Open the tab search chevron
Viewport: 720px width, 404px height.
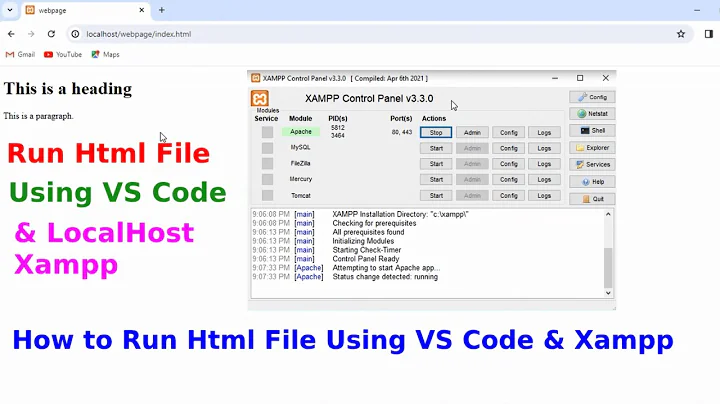tap(10, 10)
